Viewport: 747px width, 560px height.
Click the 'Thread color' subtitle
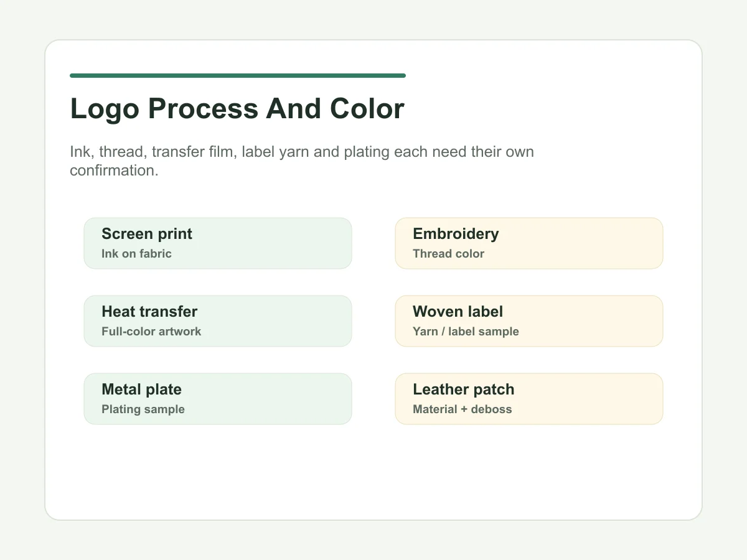coord(448,254)
